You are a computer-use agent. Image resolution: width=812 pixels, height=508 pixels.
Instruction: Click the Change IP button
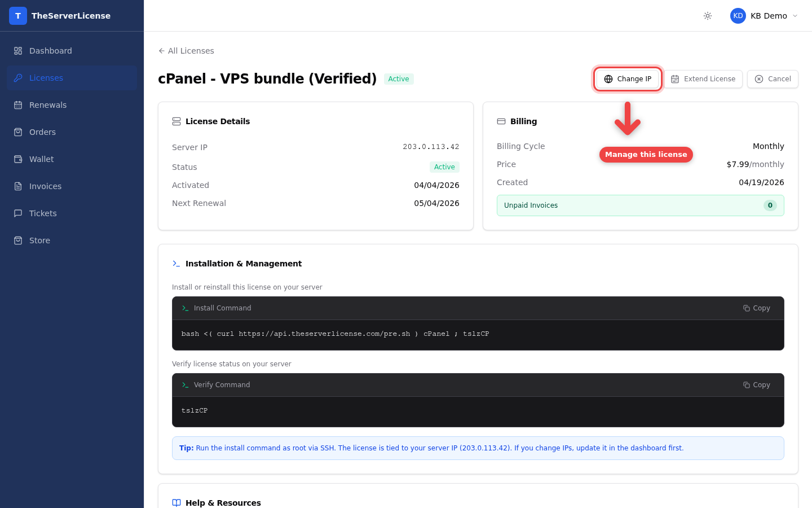(x=628, y=79)
